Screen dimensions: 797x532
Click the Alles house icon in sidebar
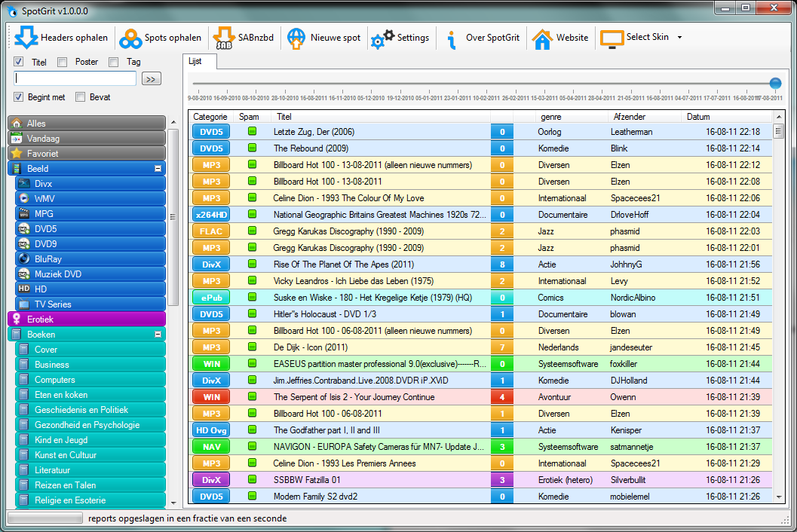[17, 124]
